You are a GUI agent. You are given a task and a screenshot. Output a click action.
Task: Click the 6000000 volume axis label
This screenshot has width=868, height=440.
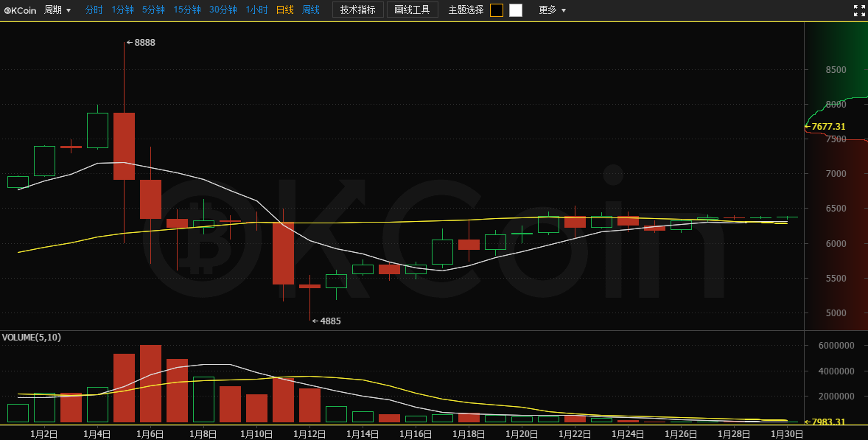click(836, 346)
